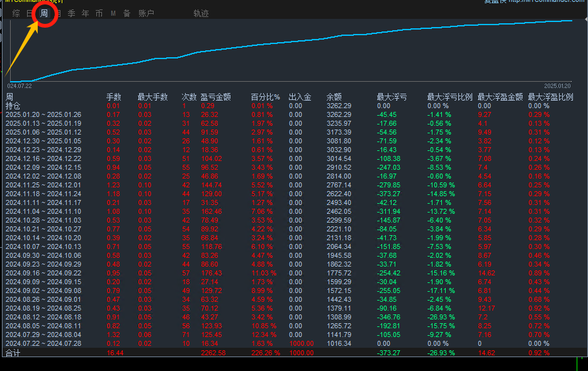Click the 最大浮亏 column header
Viewport: 588px width, 371px height.
click(392, 97)
